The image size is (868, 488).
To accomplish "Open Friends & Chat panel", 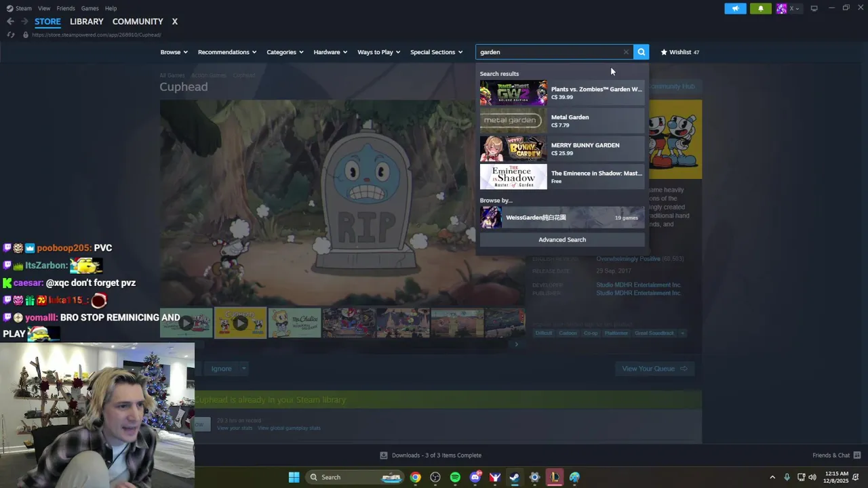I will [837, 455].
